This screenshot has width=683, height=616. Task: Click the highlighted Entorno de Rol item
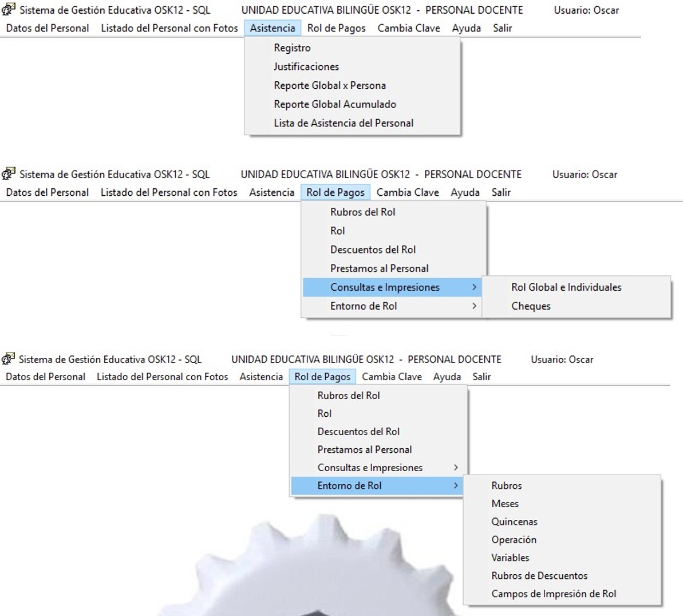[x=349, y=486]
